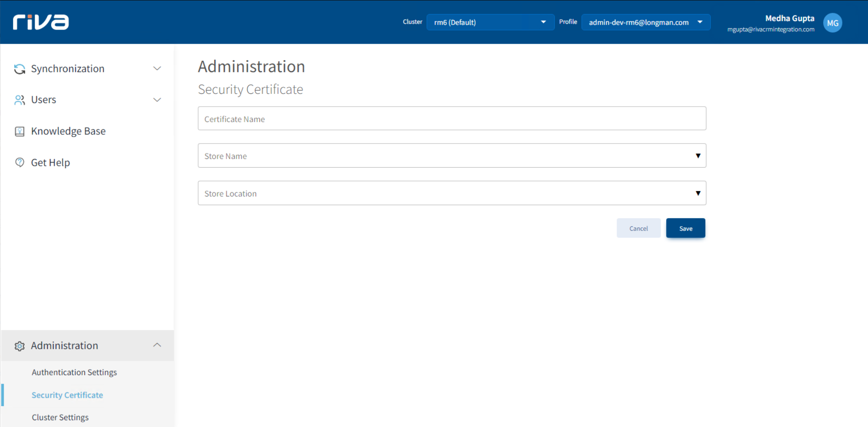Click the mgupta@rivacrmintegration.com email text
This screenshot has width=868, height=427.
(770, 30)
